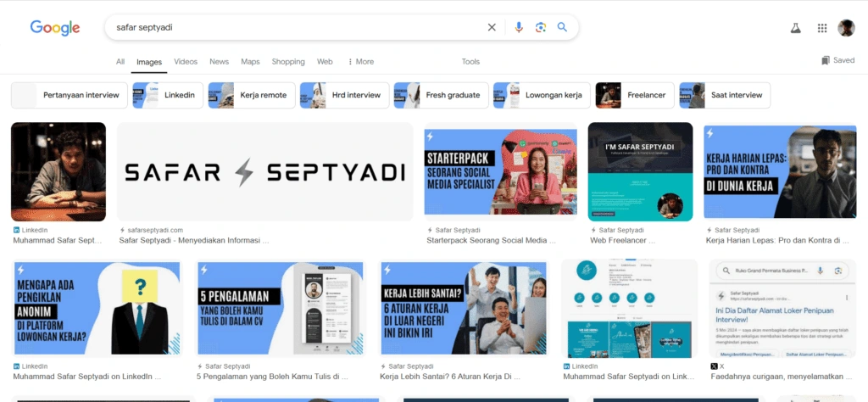Open the Shopping tab
The height and width of the screenshot is (402, 868).
[288, 61]
